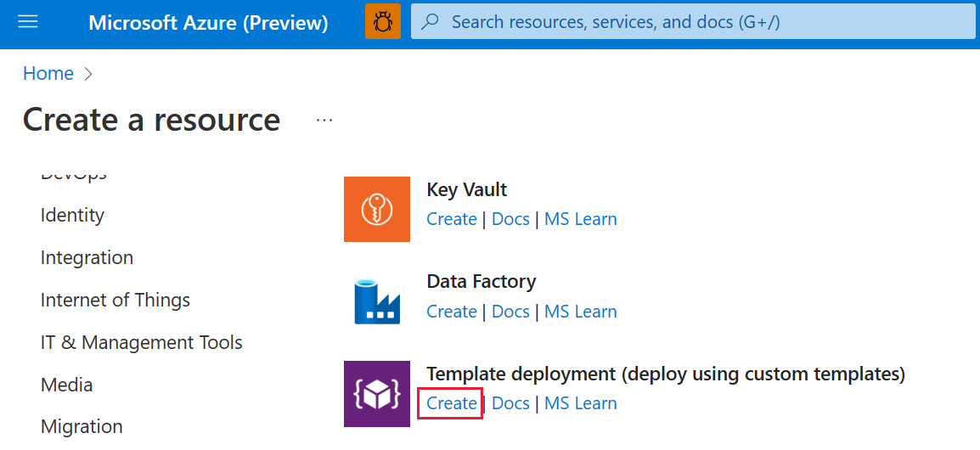
Task: Click the Key Vault icon
Action: coord(377,209)
